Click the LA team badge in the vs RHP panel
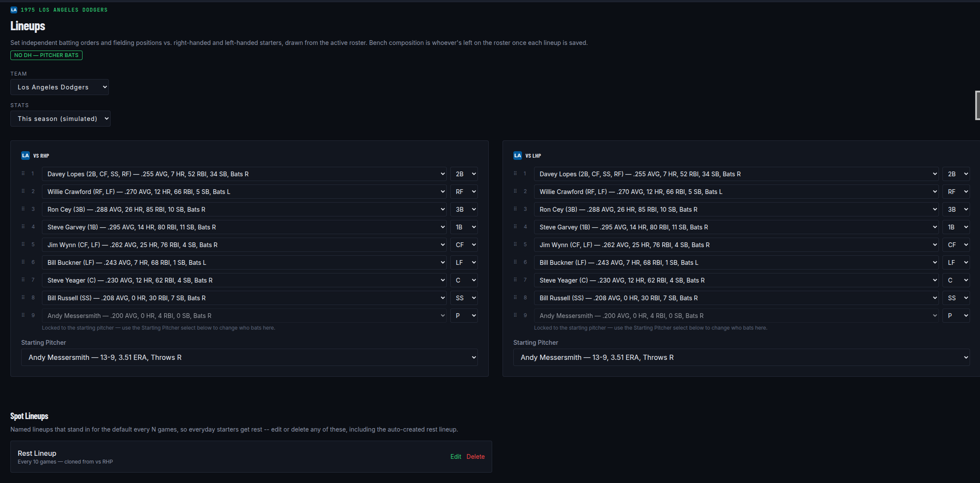980x483 pixels. 25,156
